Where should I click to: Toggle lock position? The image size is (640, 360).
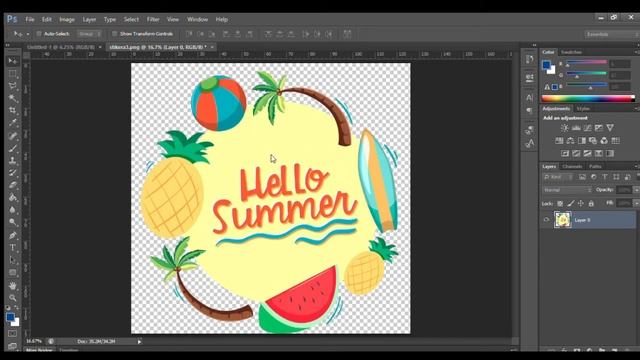coord(581,203)
